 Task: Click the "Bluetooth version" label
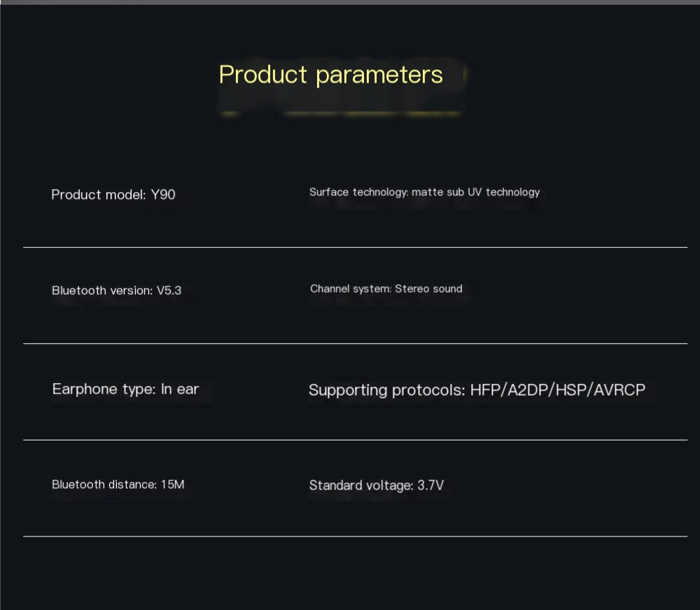(101, 291)
